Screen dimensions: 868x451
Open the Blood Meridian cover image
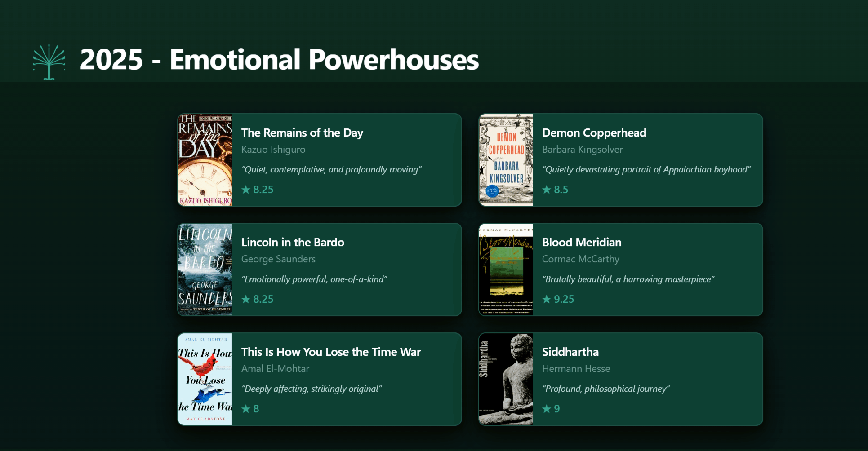pos(506,270)
